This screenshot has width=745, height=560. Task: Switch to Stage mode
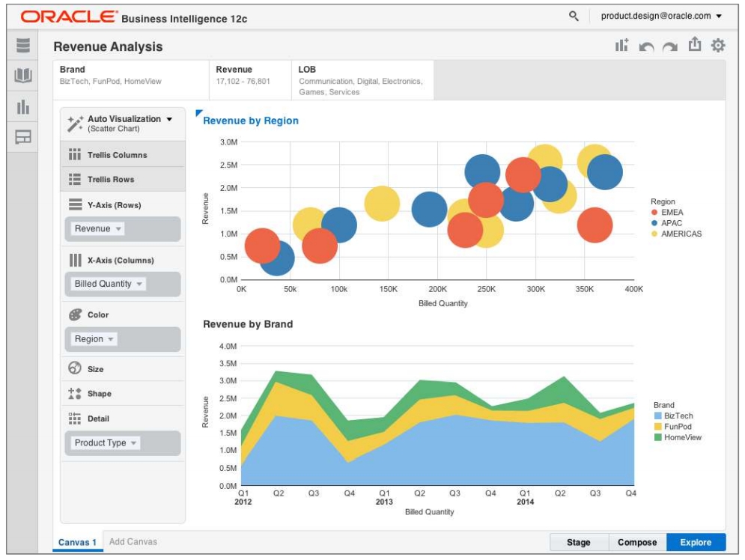[x=579, y=542]
